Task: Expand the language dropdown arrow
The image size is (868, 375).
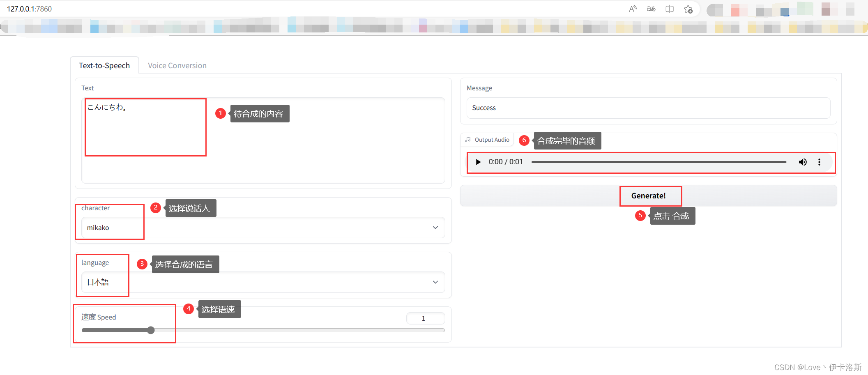Action: tap(435, 282)
